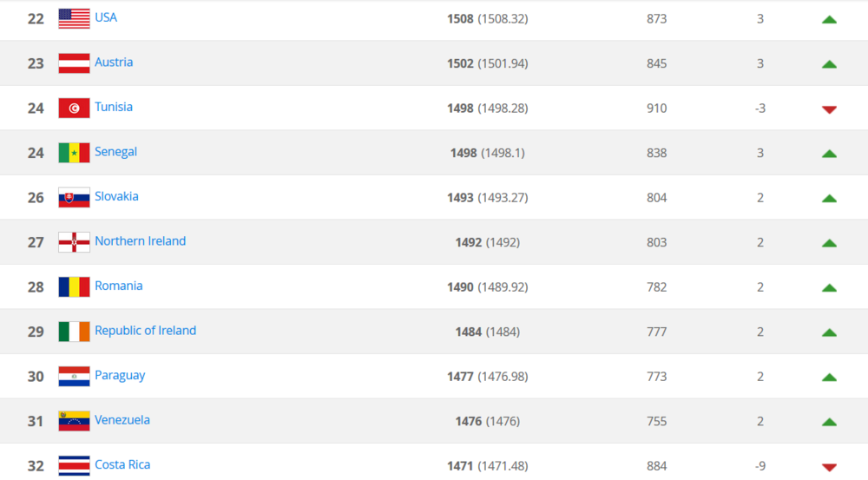Click the Romania flag icon
Screen dimensions: 868x480
pos(74,286)
